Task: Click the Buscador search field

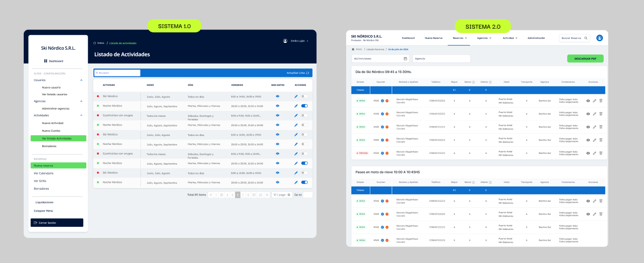Action: (117, 73)
